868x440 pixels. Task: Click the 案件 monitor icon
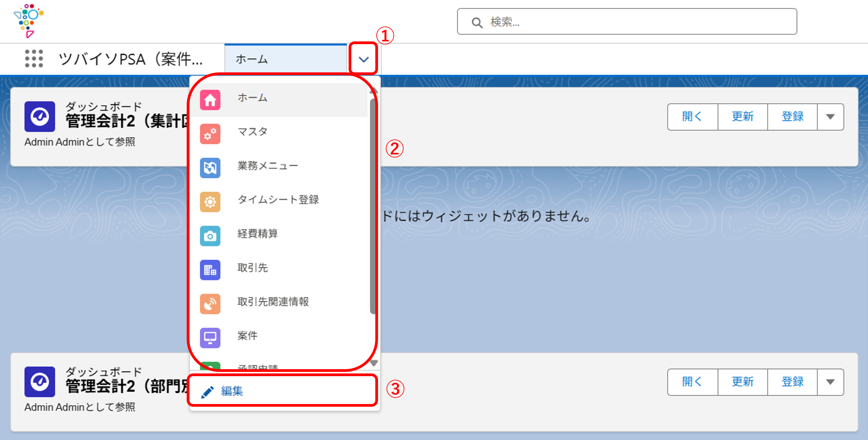[x=210, y=338]
